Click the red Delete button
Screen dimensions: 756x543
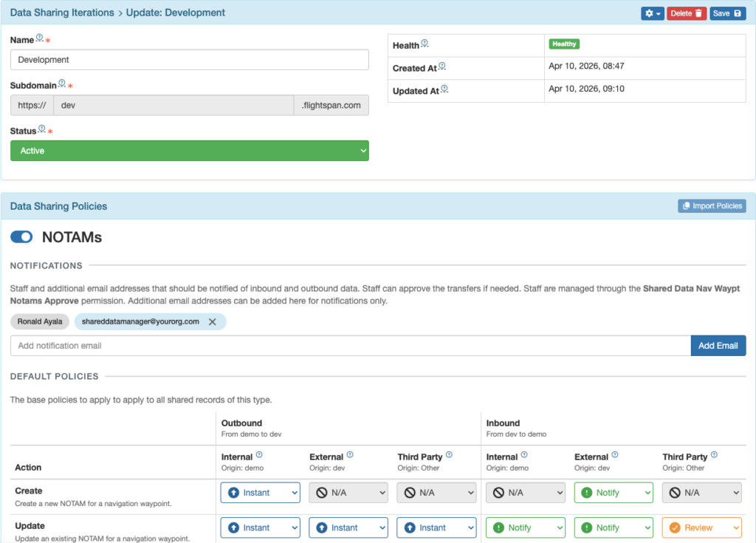coord(686,13)
